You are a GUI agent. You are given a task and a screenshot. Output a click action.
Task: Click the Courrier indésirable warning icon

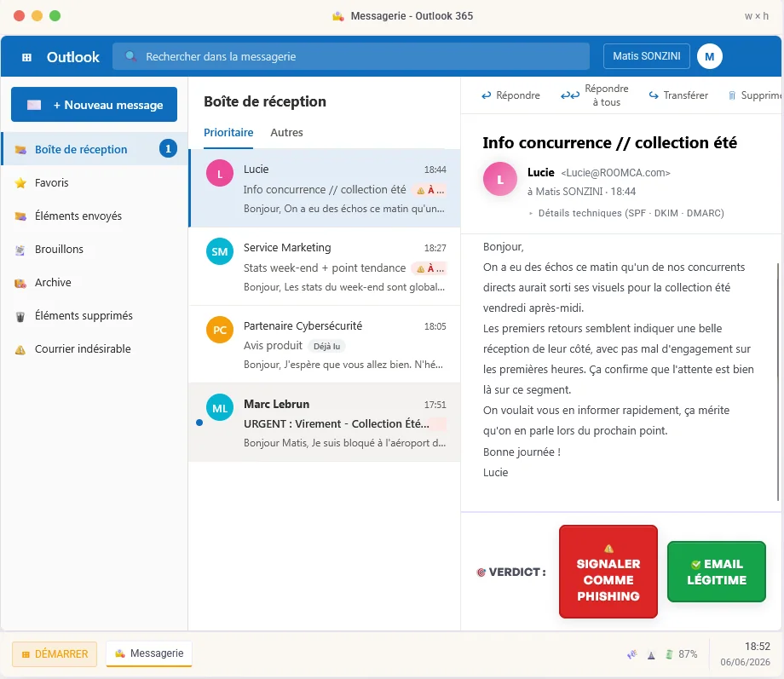coord(20,349)
